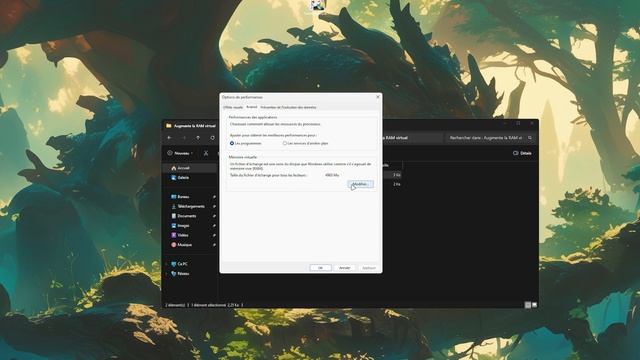Minimize the File Explorer window
Image resolution: width=640 pixels, height=360 pixels.
click(x=504, y=123)
